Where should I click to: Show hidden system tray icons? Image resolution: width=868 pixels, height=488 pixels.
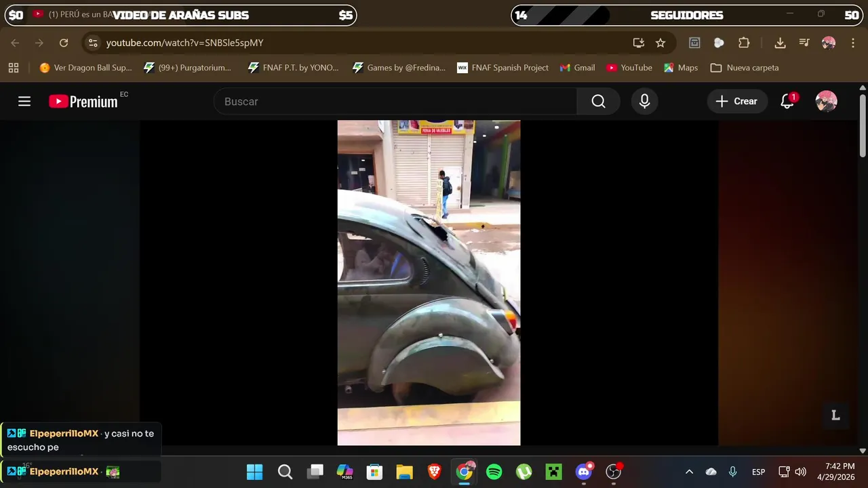(689, 472)
